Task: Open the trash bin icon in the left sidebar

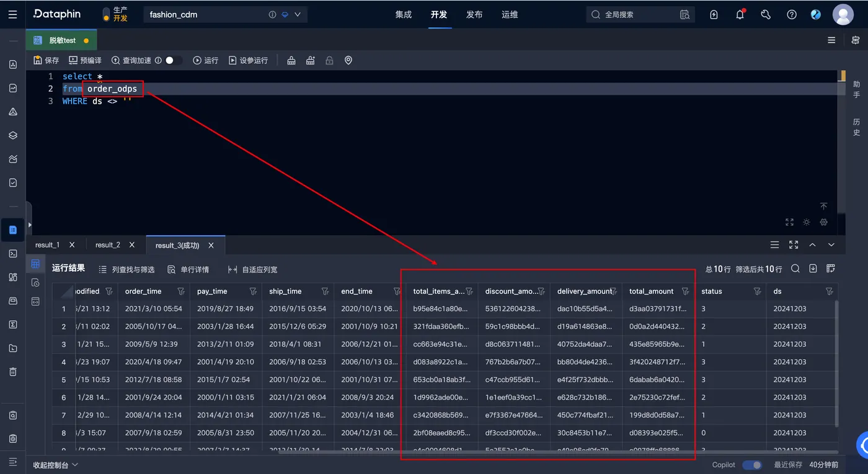Action: (x=13, y=372)
